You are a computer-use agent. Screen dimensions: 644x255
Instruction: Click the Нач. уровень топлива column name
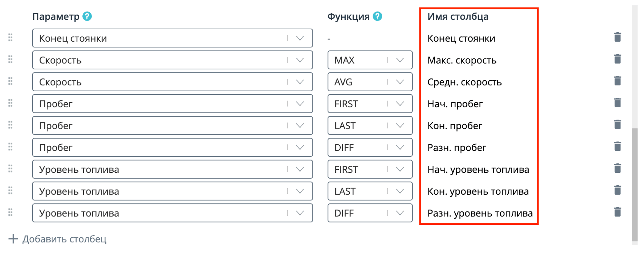pos(478,170)
